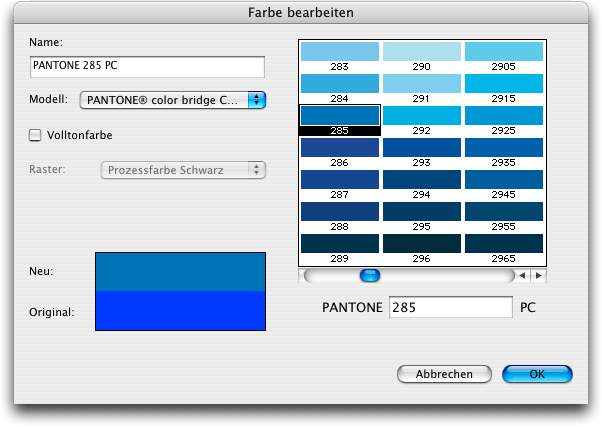Select PANTONE swatch 284

click(340, 83)
